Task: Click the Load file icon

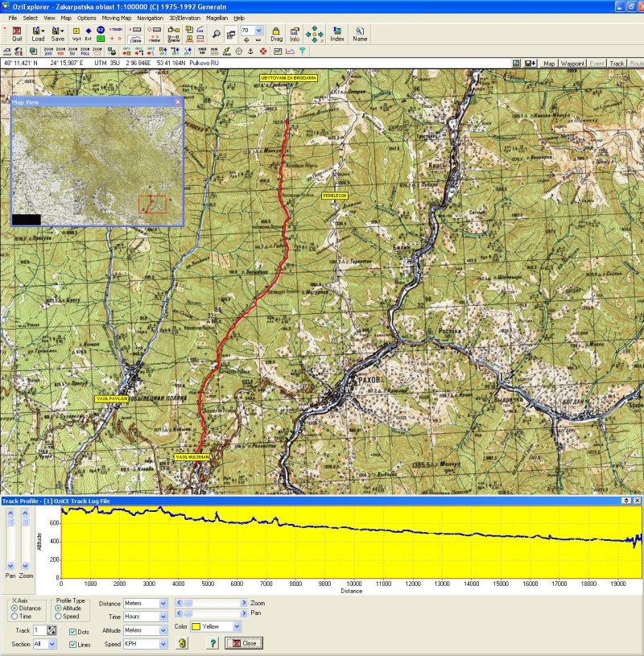Action: point(38,34)
